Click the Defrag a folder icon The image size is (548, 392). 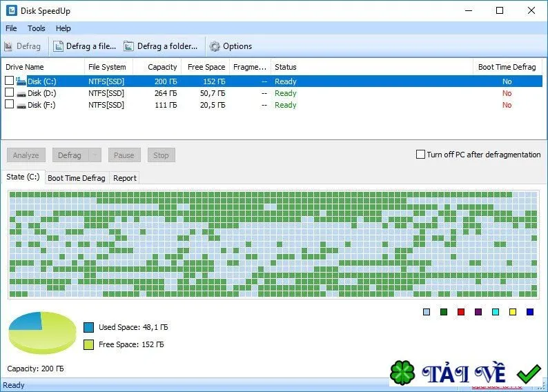(x=128, y=46)
